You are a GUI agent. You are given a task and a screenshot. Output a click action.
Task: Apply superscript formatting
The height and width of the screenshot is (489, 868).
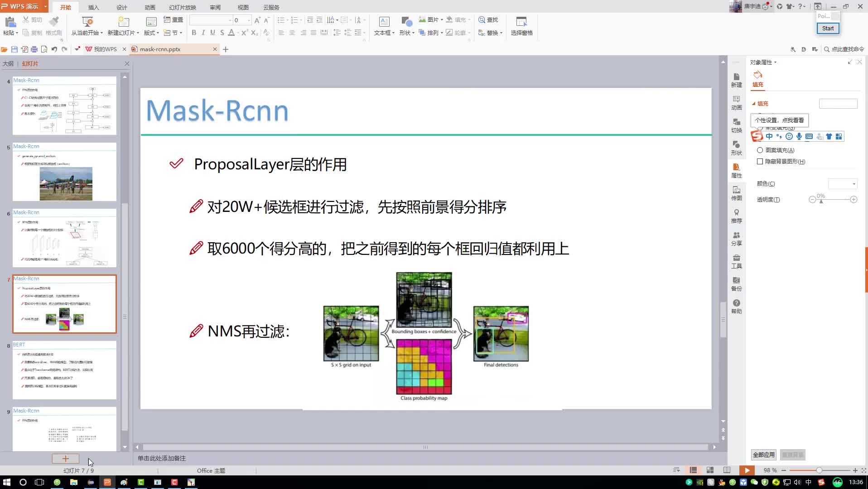tap(245, 33)
